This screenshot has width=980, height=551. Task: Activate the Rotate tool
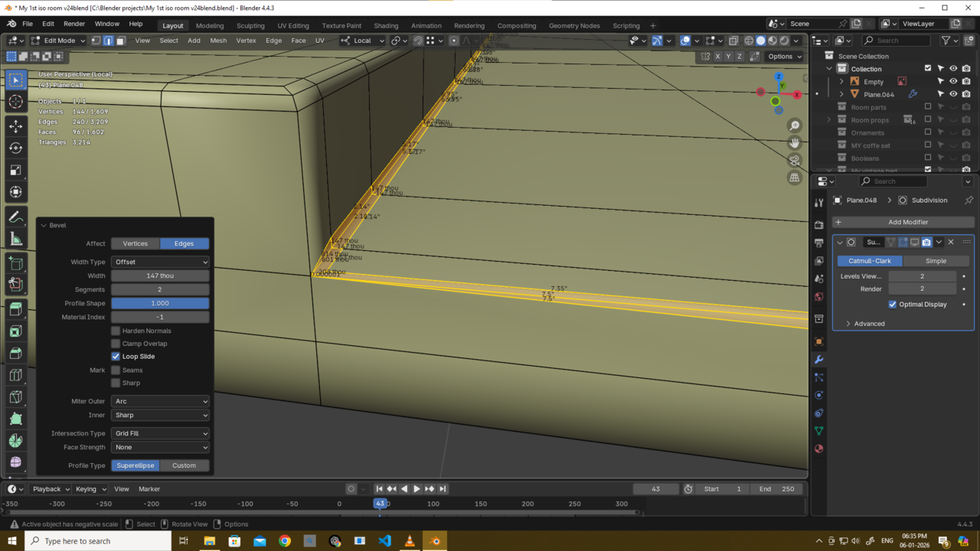click(x=15, y=148)
